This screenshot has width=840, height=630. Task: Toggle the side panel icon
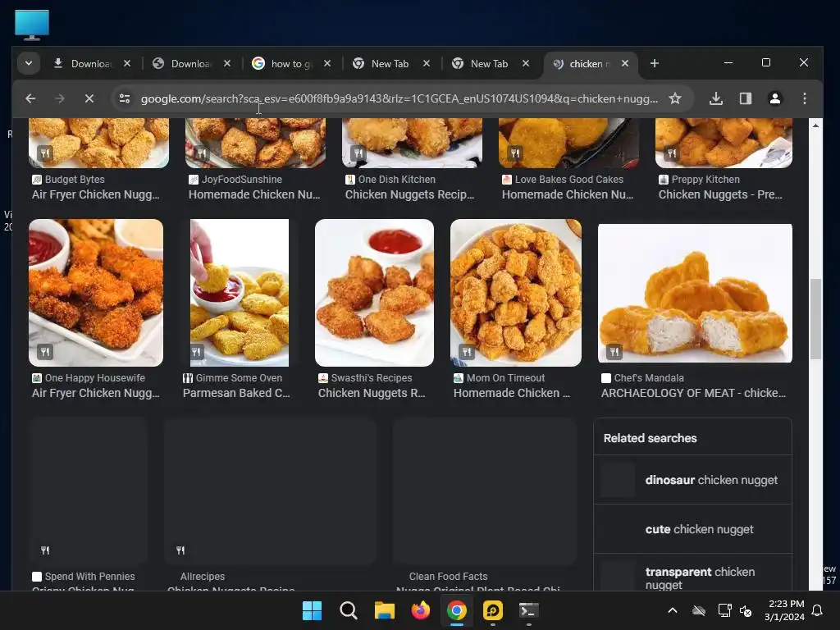(x=745, y=98)
